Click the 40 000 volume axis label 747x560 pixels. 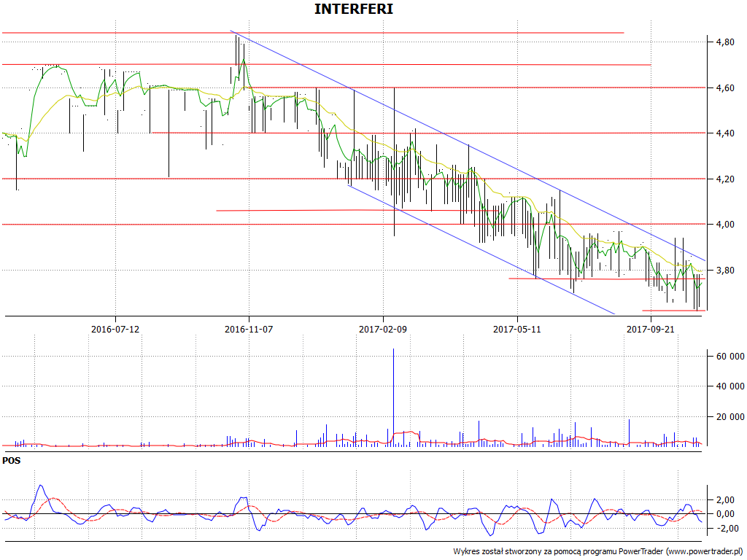pyautogui.click(x=729, y=386)
